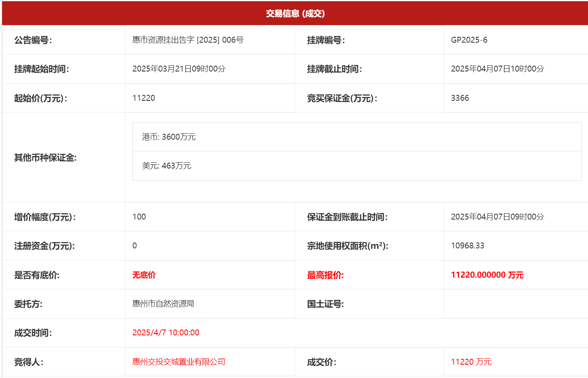Click the starting price value 11220
The image size is (588, 378).
(x=144, y=98)
